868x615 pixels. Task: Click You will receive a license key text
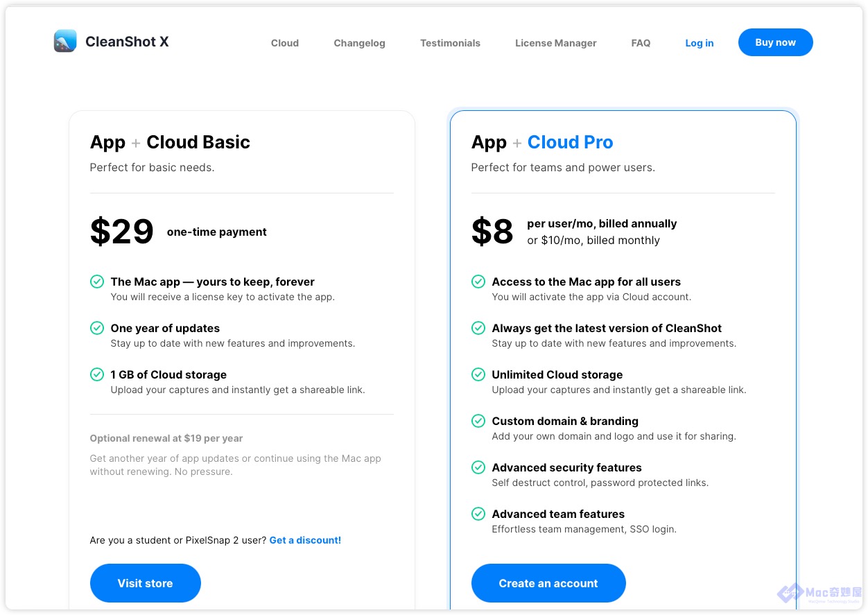click(223, 297)
